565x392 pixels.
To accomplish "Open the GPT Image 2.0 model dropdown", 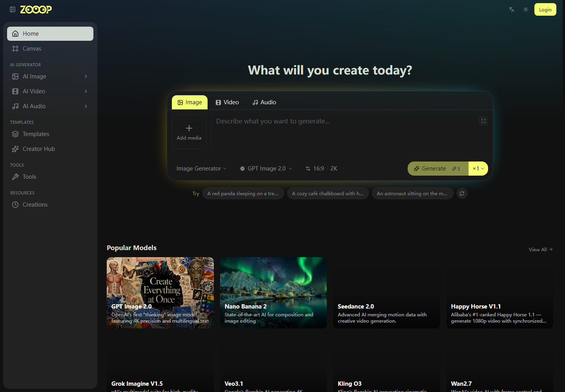I will click(266, 169).
